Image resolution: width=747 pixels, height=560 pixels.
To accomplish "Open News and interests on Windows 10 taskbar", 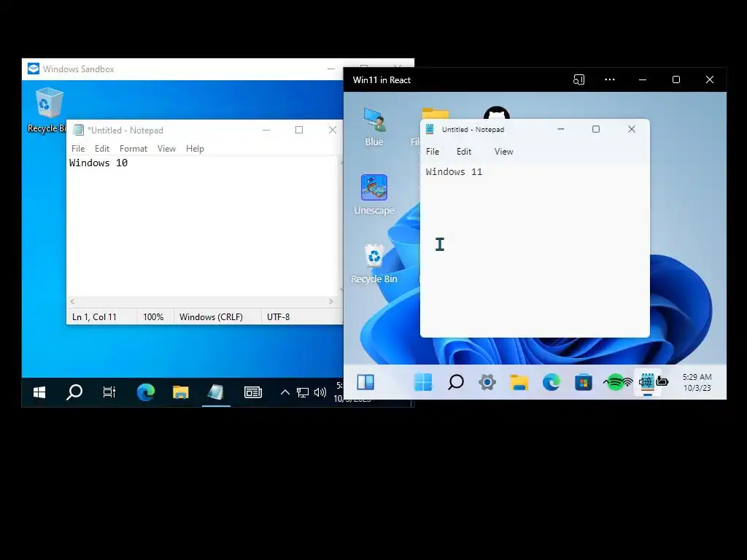I will point(253,392).
